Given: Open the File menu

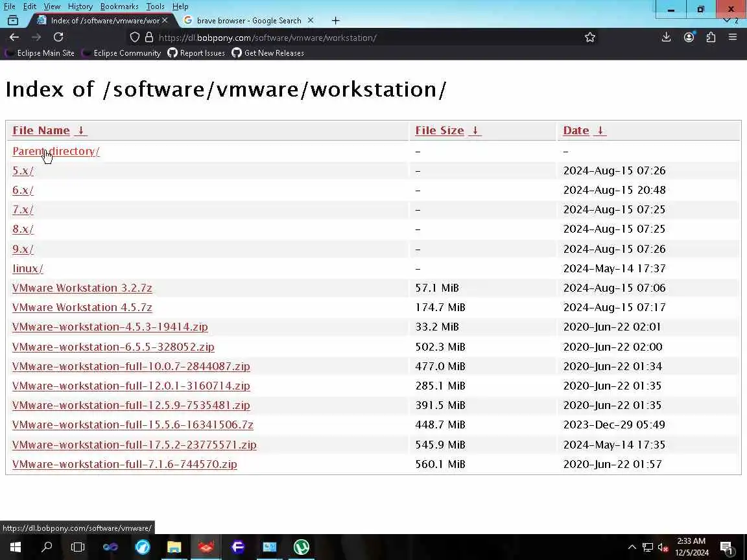Looking at the screenshot, I should 9,6.
